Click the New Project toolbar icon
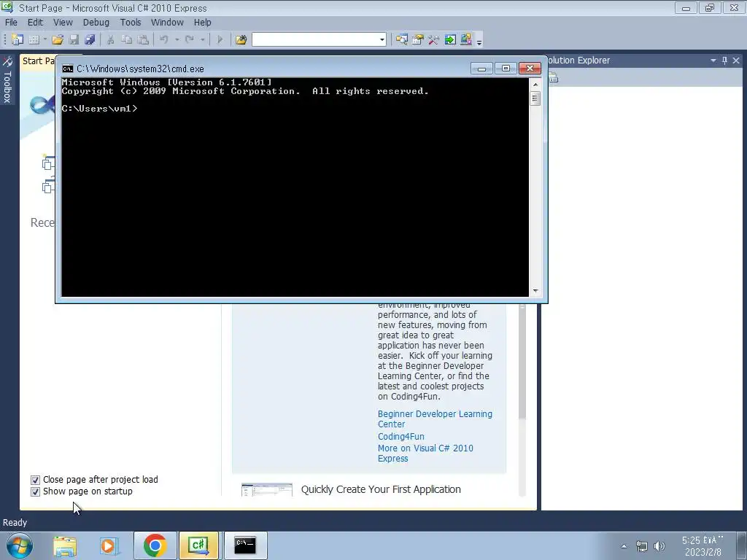Screen dimensions: 747x560 point(18,39)
